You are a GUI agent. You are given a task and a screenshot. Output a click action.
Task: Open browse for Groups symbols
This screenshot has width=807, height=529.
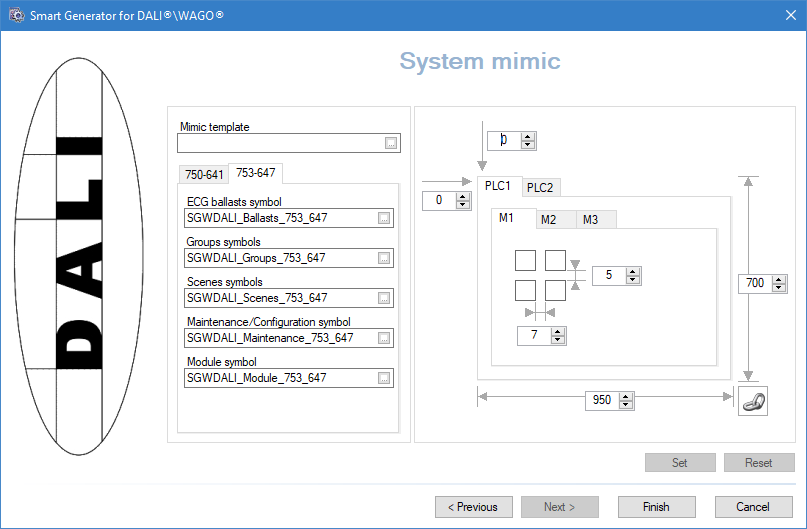tap(384, 258)
